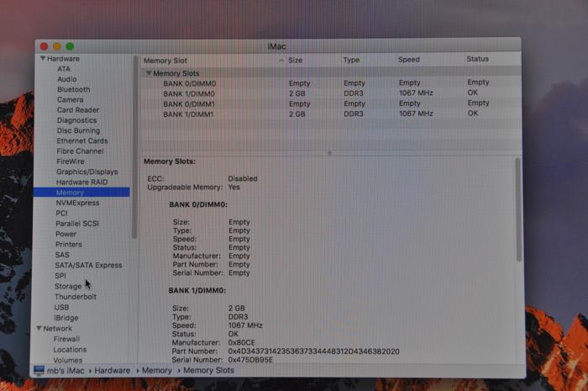Select Graphics/Displays in the sidebar

tap(87, 172)
